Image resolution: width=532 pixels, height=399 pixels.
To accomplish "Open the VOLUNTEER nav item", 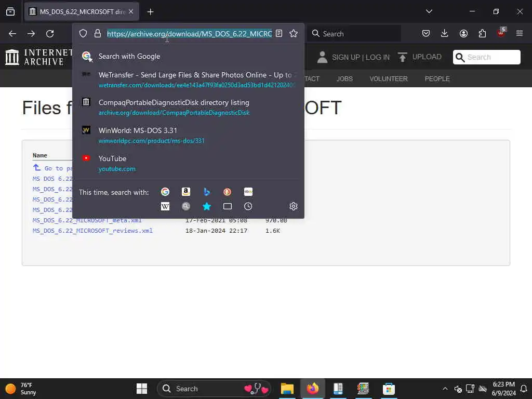I will coord(389,79).
